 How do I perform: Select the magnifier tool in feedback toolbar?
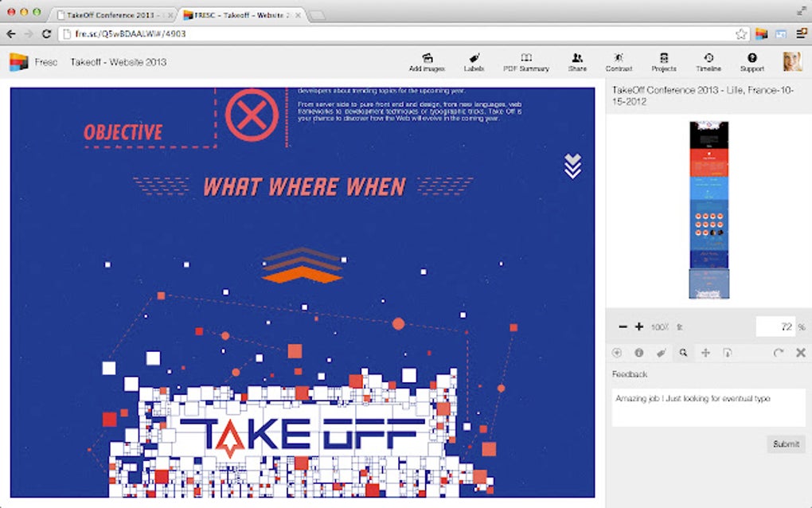pos(684,353)
